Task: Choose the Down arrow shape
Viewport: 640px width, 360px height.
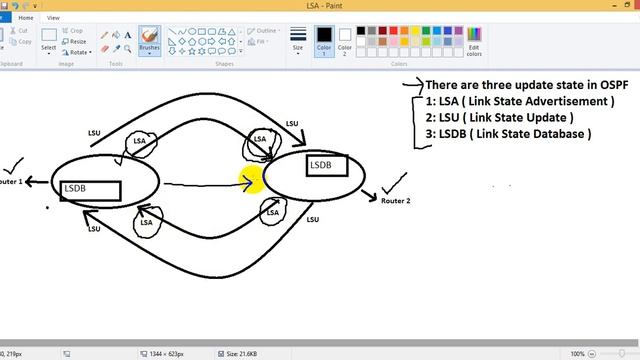Action: click(x=172, y=51)
